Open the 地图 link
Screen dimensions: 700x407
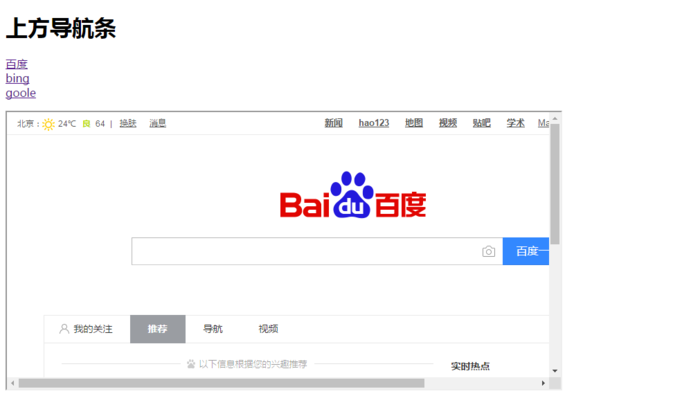(x=414, y=123)
